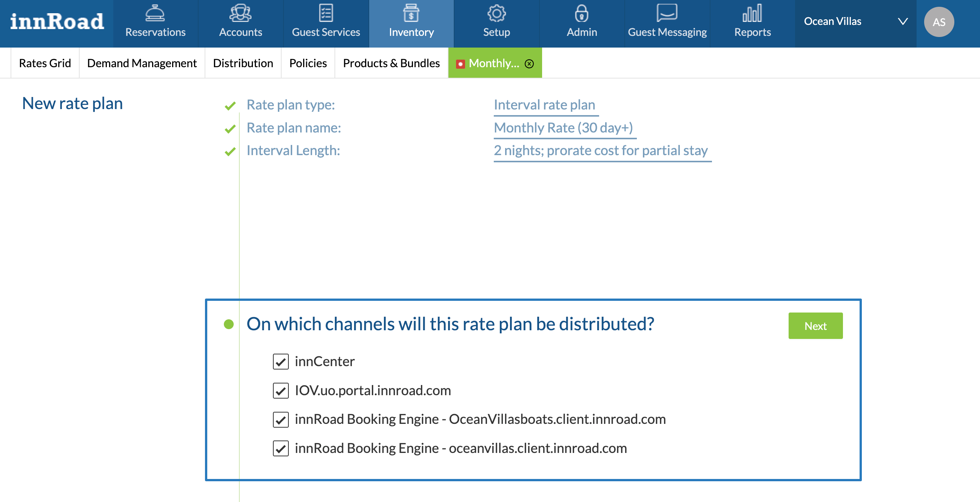Toggle the IOV.uo.portal.innroad.com checkbox

click(280, 391)
